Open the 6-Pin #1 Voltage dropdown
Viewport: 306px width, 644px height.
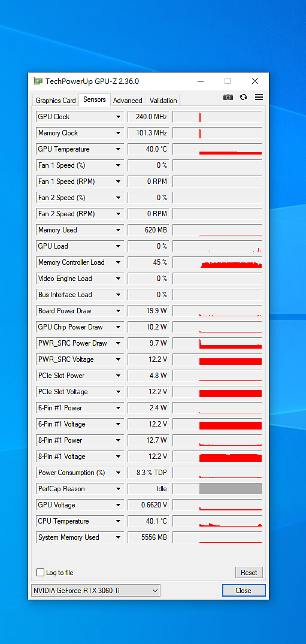[x=119, y=424]
